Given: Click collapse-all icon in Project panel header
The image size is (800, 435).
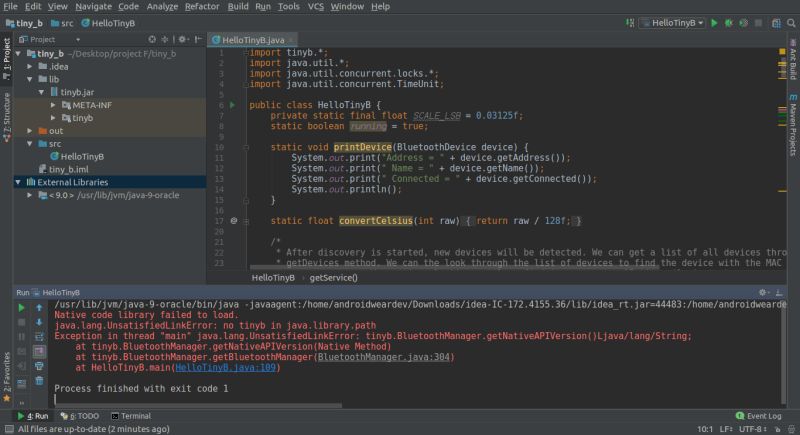Looking at the screenshot, I should coord(164,39).
